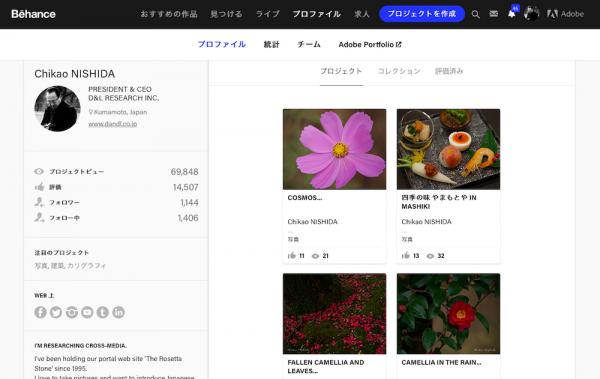The width and height of the screenshot is (600, 379).
Task: Click the appreciations number 14,507
Action: coord(186,187)
